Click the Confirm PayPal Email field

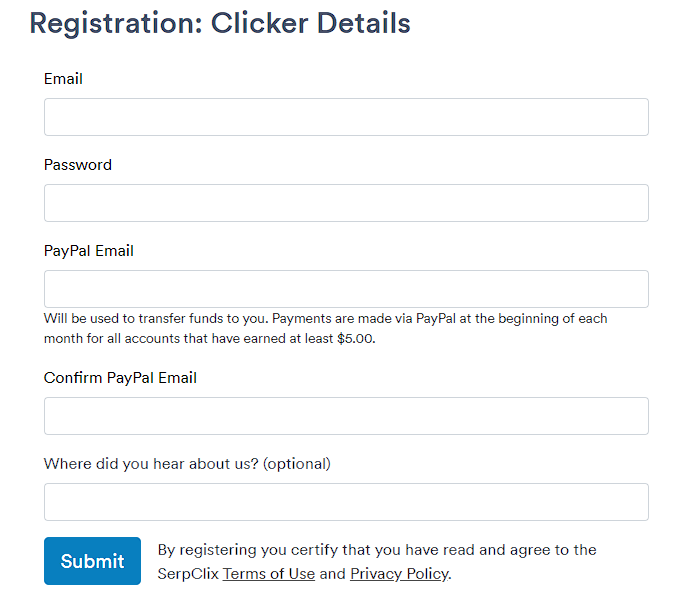(x=346, y=415)
